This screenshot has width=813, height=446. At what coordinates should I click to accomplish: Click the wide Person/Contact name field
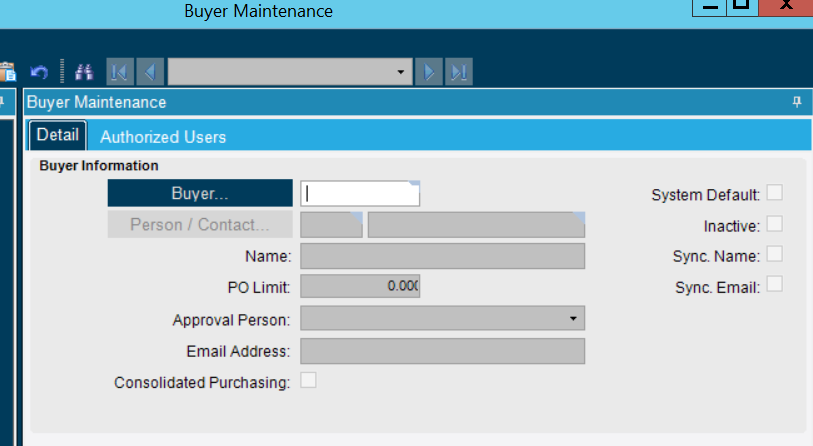[x=476, y=225]
